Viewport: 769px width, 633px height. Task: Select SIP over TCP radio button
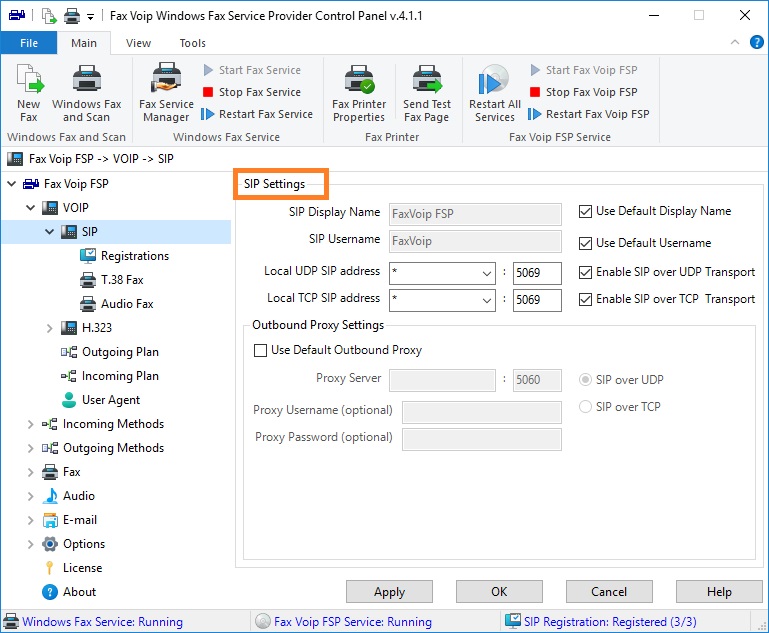(585, 406)
